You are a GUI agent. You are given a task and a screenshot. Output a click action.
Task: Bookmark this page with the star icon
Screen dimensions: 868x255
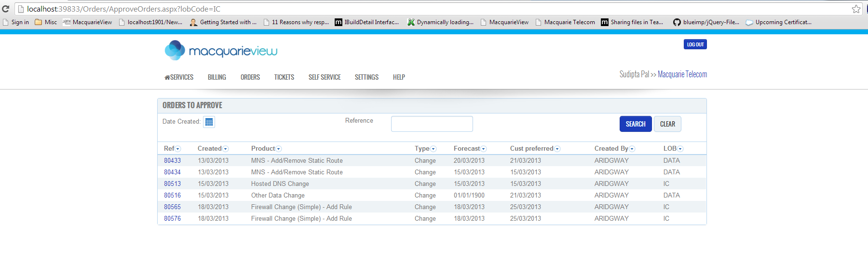[856, 9]
